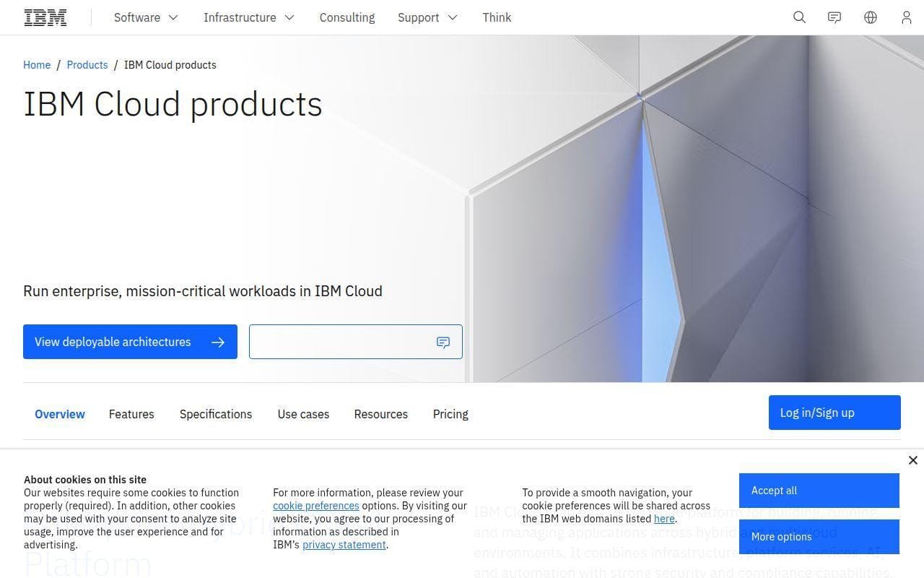Image resolution: width=924 pixels, height=578 pixels.
Task: Switch to the Use cases tab
Action: click(303, 414)
